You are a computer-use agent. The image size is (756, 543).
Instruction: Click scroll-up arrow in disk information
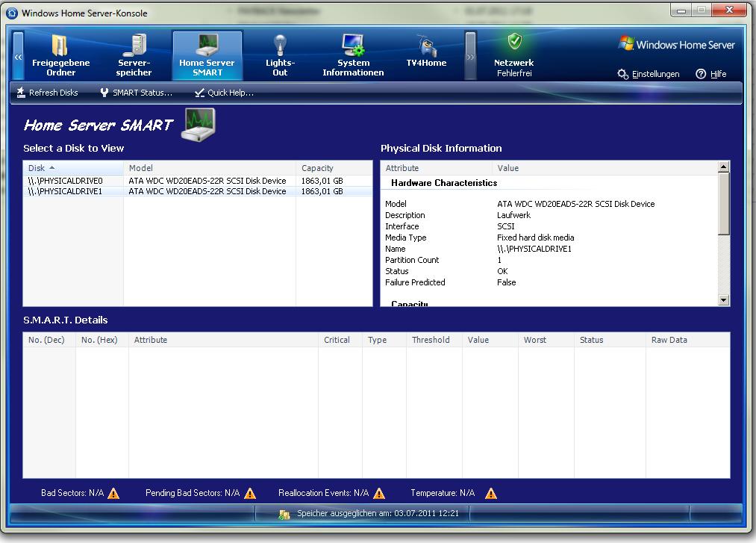coord(723,167)
